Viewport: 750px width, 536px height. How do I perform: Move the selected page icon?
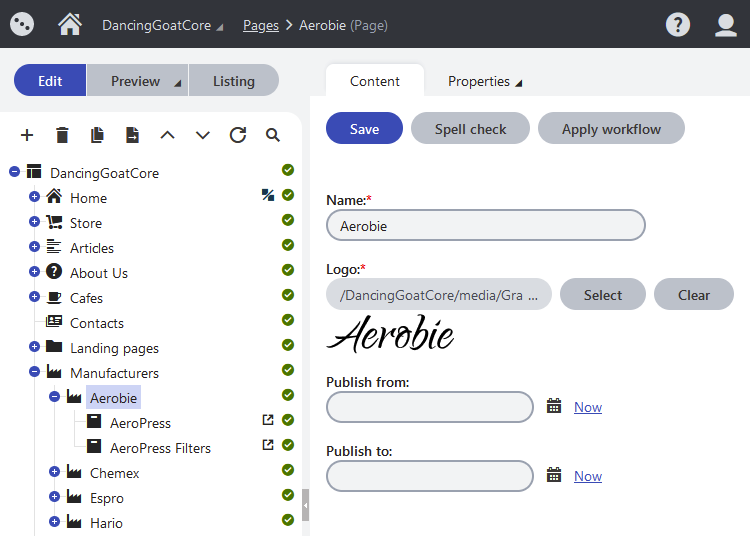[x=132, y=135]
